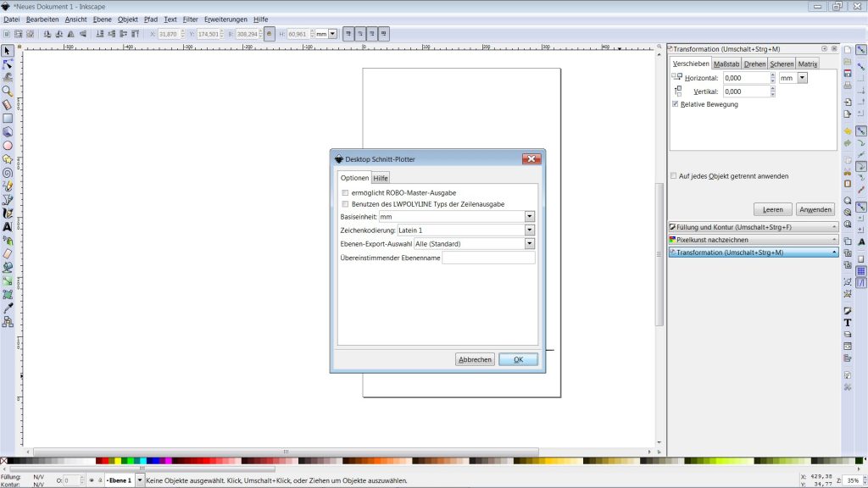
Task: Activate the Text tool in toolbox
Action: 8,227
